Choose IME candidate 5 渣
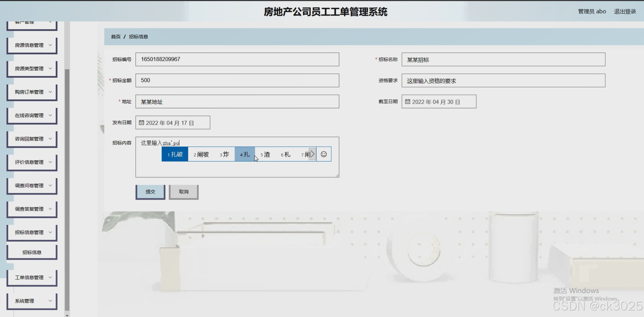644x317 pixels. click(x=265, y=154)
